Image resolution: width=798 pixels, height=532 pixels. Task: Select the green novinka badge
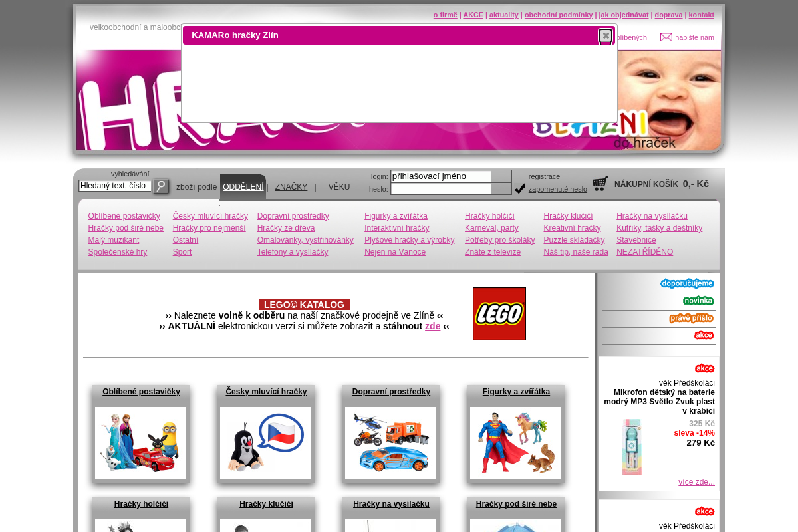(698, 301)
